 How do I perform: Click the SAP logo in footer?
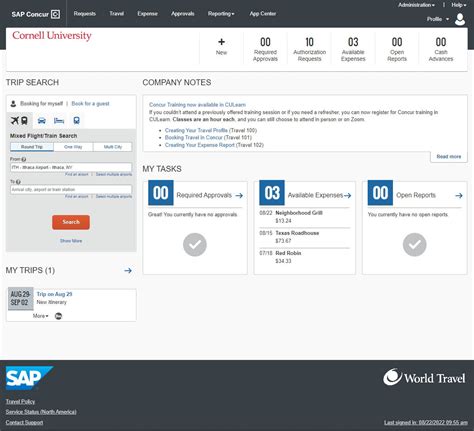(29, 378)
